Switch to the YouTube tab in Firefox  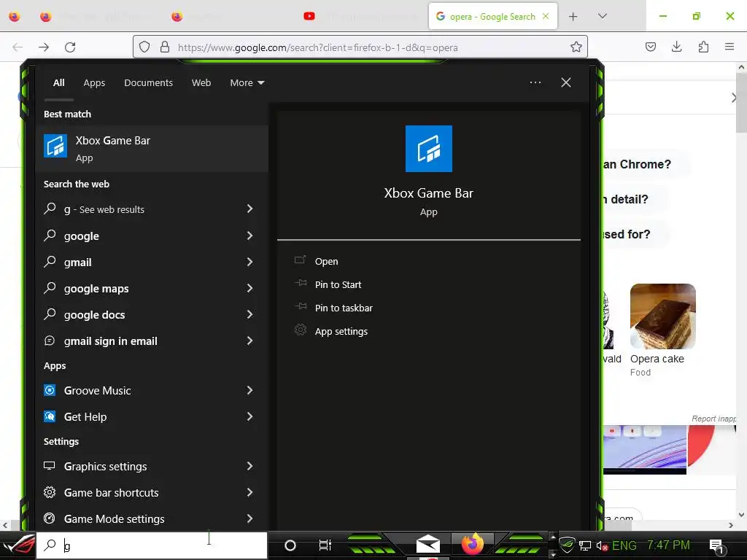[x=360, y=16]
